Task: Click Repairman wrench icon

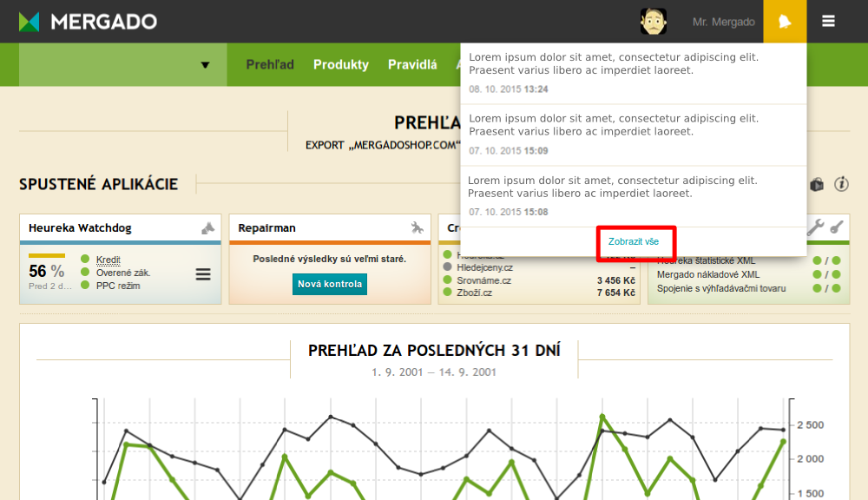Action: (418, 227)
